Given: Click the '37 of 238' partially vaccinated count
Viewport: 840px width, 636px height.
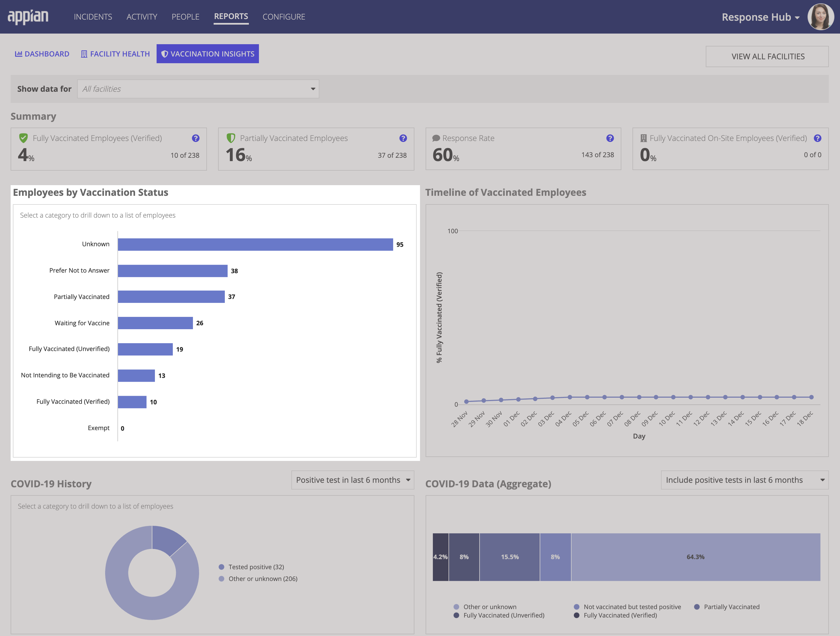Looking at the screenshot, I should (x=392, y=156).
